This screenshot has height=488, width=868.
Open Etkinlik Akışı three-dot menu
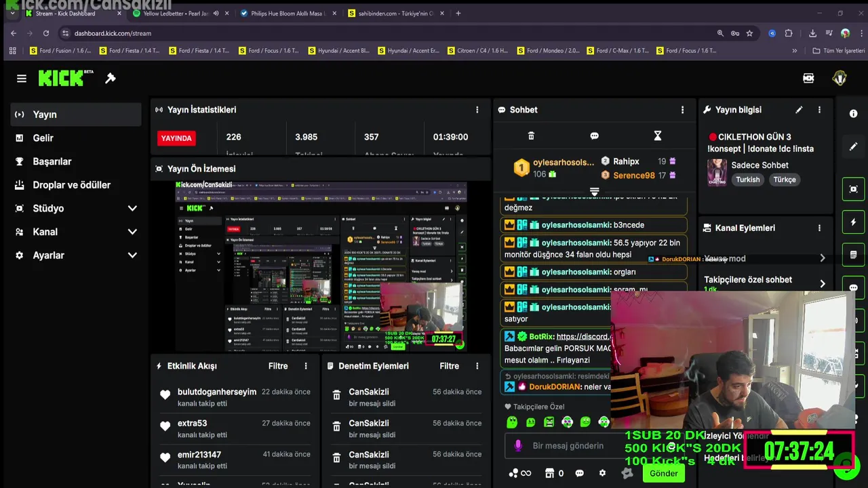pos(306,366)
